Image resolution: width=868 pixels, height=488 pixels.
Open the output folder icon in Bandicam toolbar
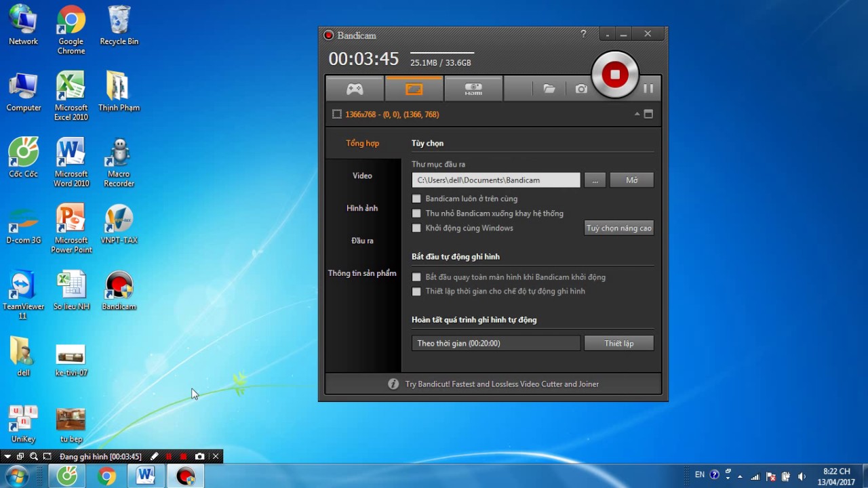549,89
